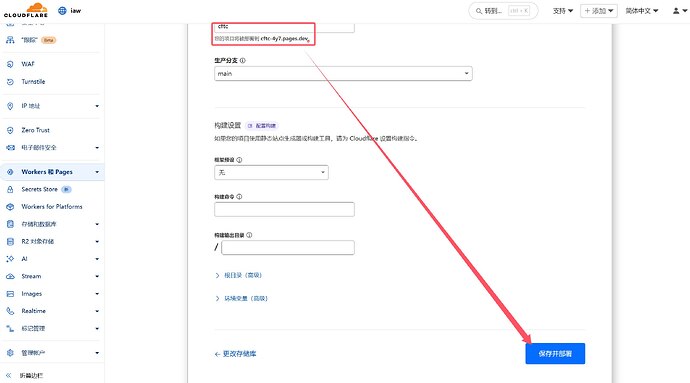Image resolution: width=690 pixels, height=383 pixels.
Task: Click info icon beside build command label
Action: point(239,197)
